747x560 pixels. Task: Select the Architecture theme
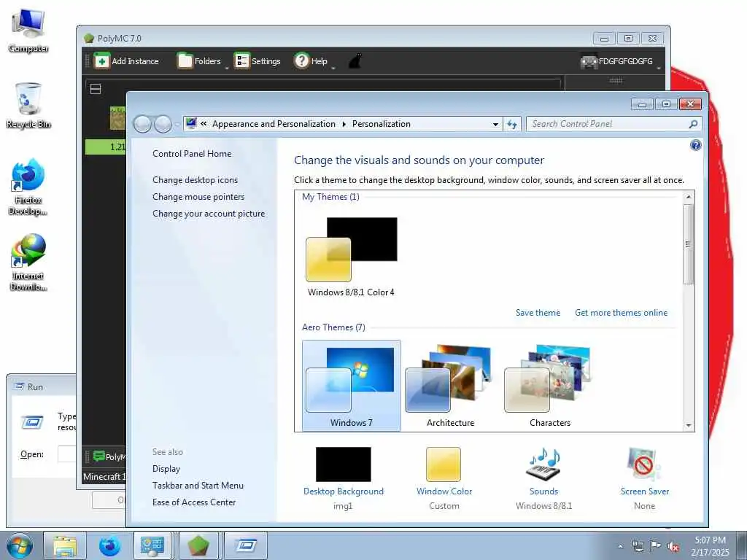tap(450, 386)
